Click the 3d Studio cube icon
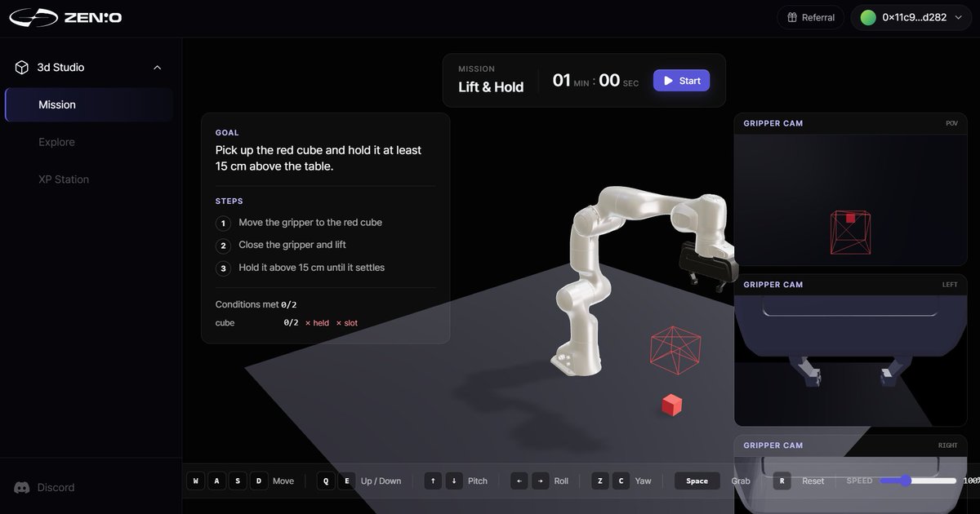This screenshot has height=514, width=980. click(x=22, y=68)
